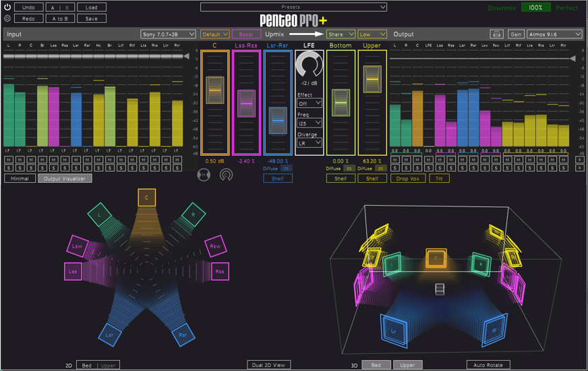Solo the input L channel
Viewport: 588px width, 371px height.
click(x=9, y=168)
